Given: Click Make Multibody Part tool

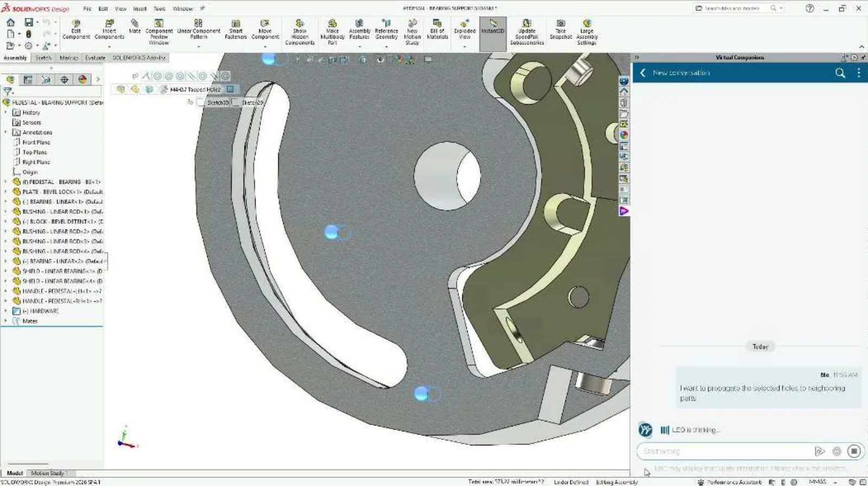Looking at the screenshot, I should tap(332, 33).
